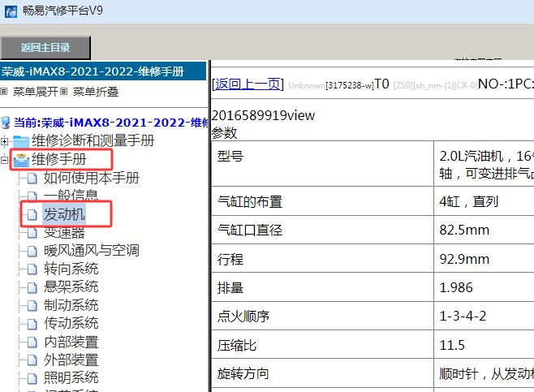Click the 11.5 value cell
This screenshot has height=392, width=534.
(x=484, y=345)
